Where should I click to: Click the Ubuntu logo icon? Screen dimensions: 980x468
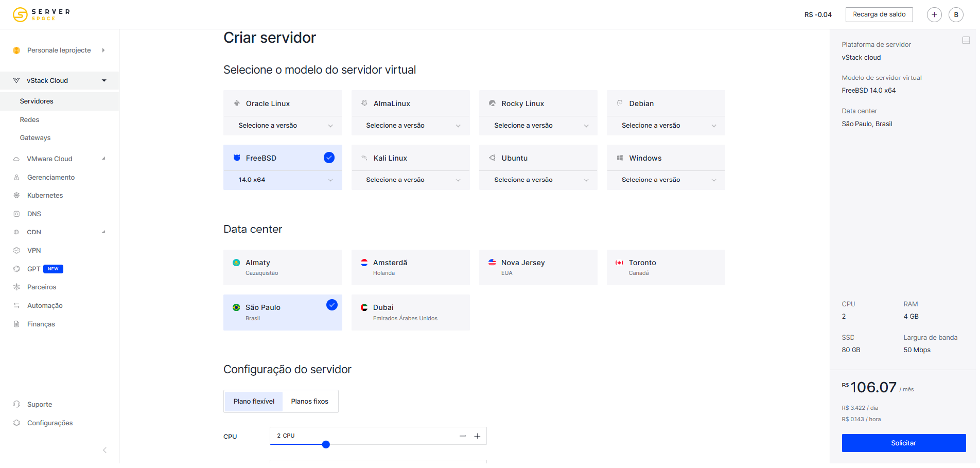[x=492, y=158]
